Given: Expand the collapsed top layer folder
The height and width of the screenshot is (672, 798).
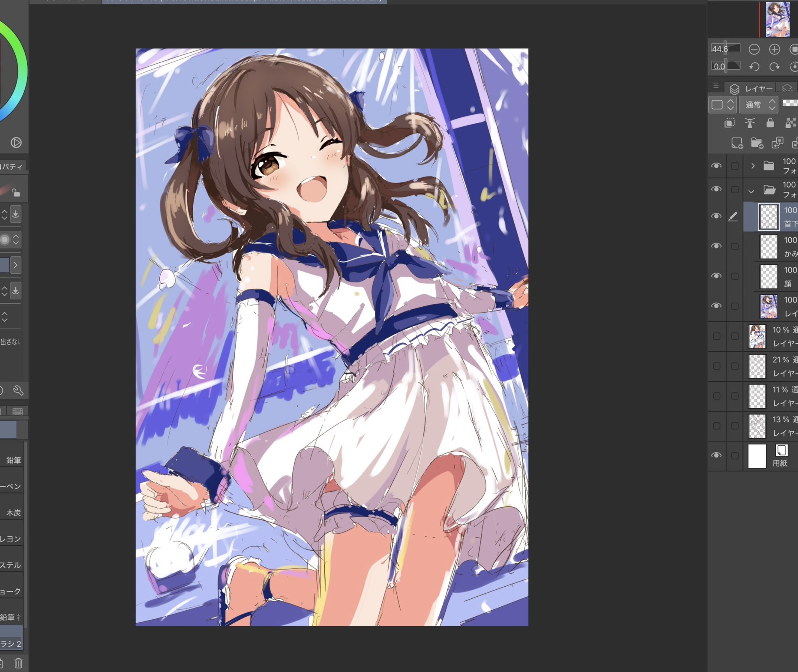Looking at the screenshot, I should (753, 166).
